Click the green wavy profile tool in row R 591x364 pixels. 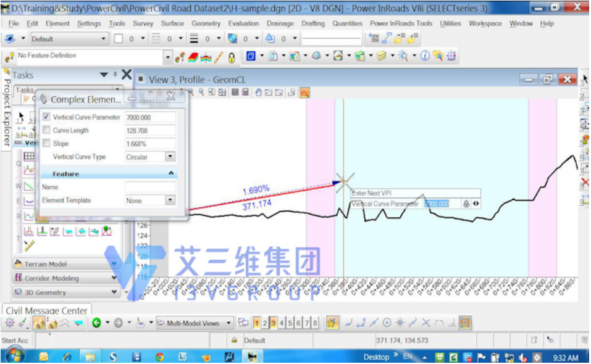29,216
